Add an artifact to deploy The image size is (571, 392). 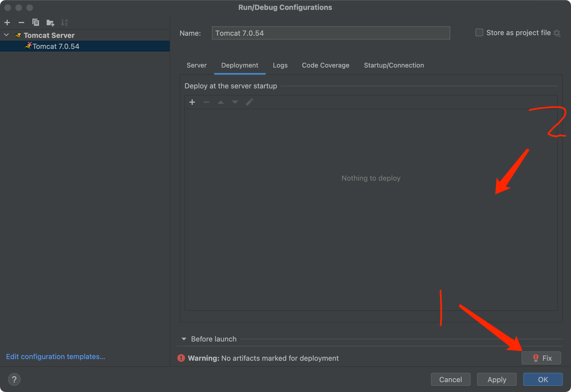pyautogui.click(x=192, y=102)
